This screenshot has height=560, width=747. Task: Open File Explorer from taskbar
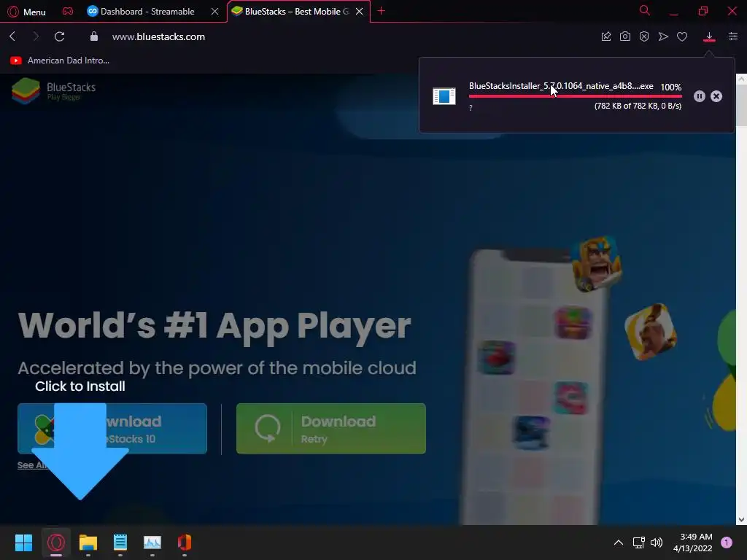[x=88, y=542]
